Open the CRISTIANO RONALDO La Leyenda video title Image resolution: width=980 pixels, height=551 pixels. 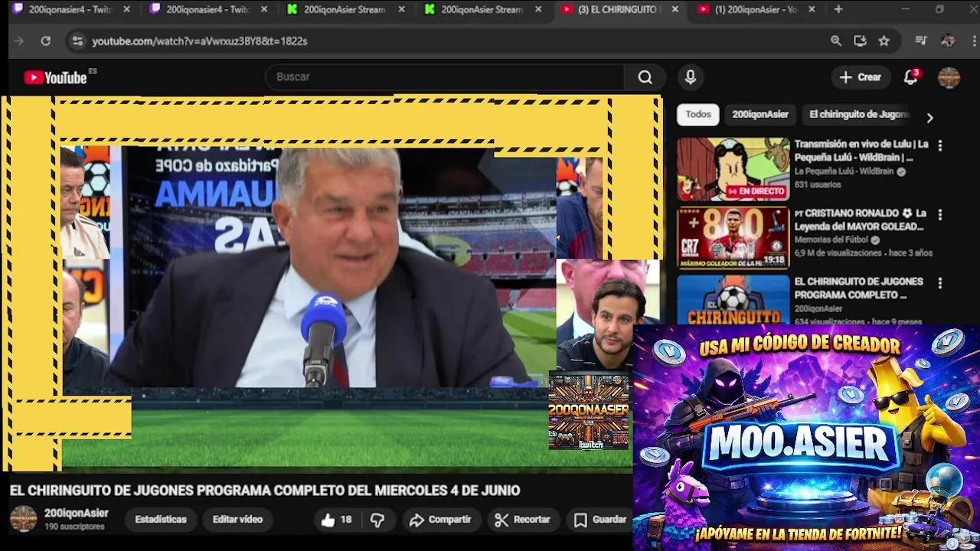tap(861, 220)
